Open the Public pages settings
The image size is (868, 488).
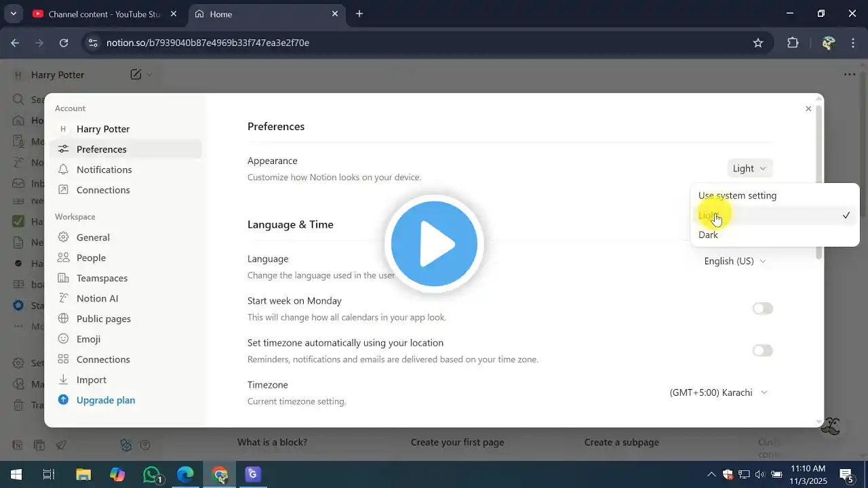[x=125, y=319]
